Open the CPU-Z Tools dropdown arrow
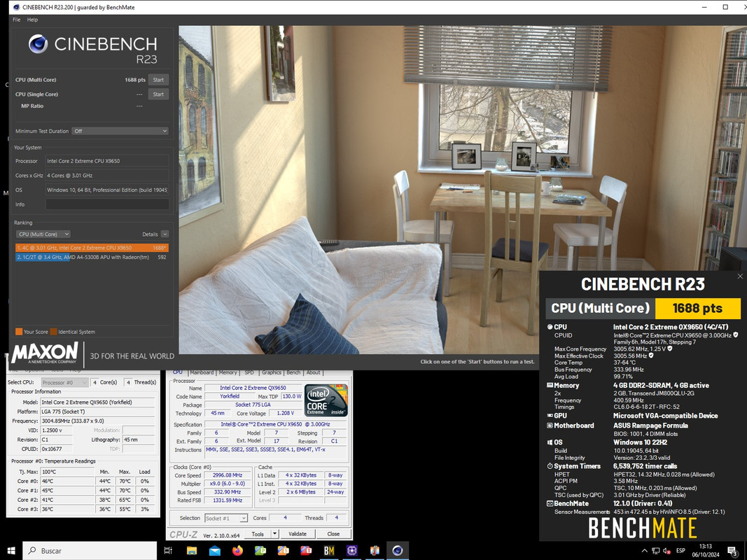Image resolution: width=747 pixels, height=560 pixels. click(275, 534)
